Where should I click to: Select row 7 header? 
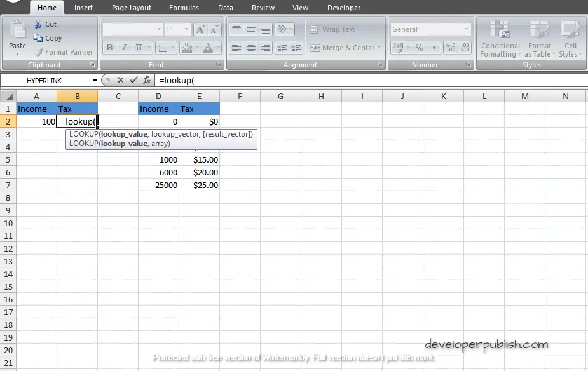point(8,185)
